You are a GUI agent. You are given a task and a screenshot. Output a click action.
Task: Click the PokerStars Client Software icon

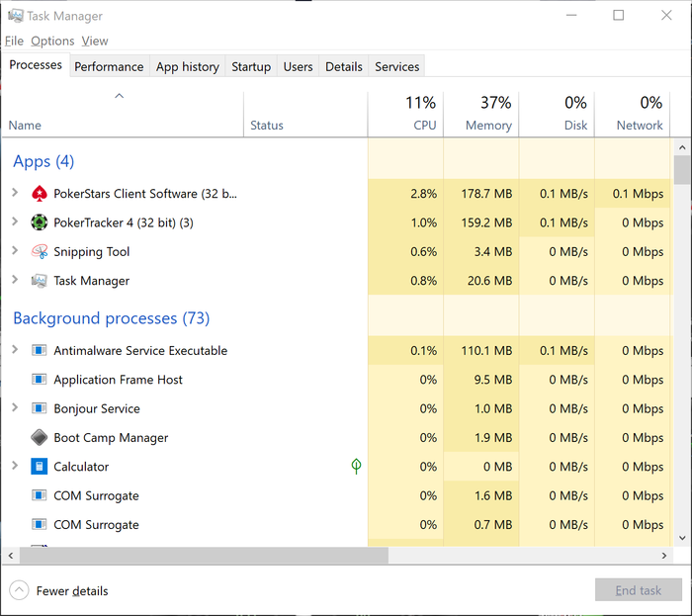[x=40, y=194]
